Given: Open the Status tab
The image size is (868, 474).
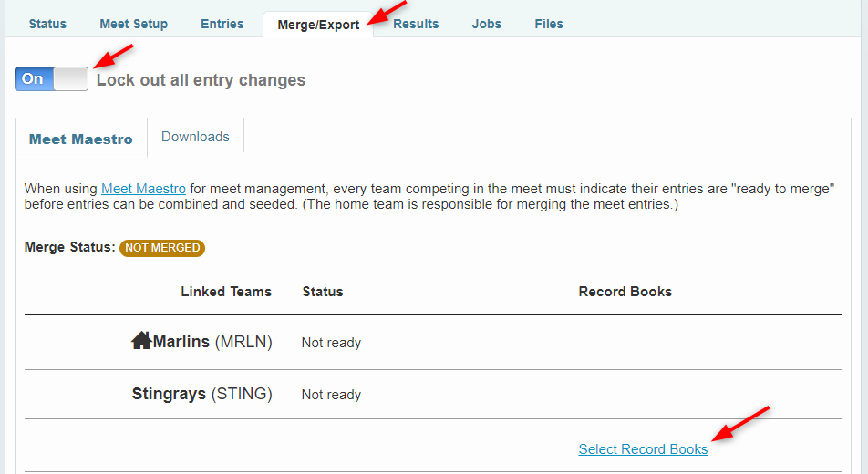Looking at the screenshot, I should pyautogui.click(x=47, y=24).
